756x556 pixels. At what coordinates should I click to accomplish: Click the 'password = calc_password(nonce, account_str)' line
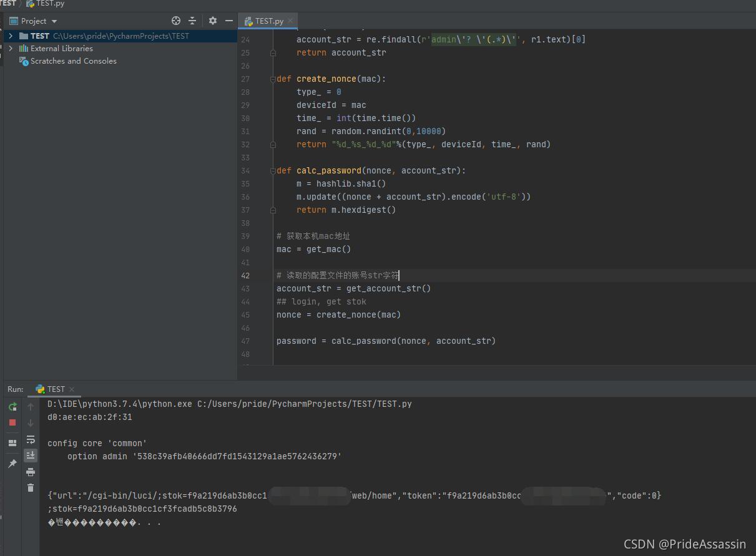[x=386, y=341]
